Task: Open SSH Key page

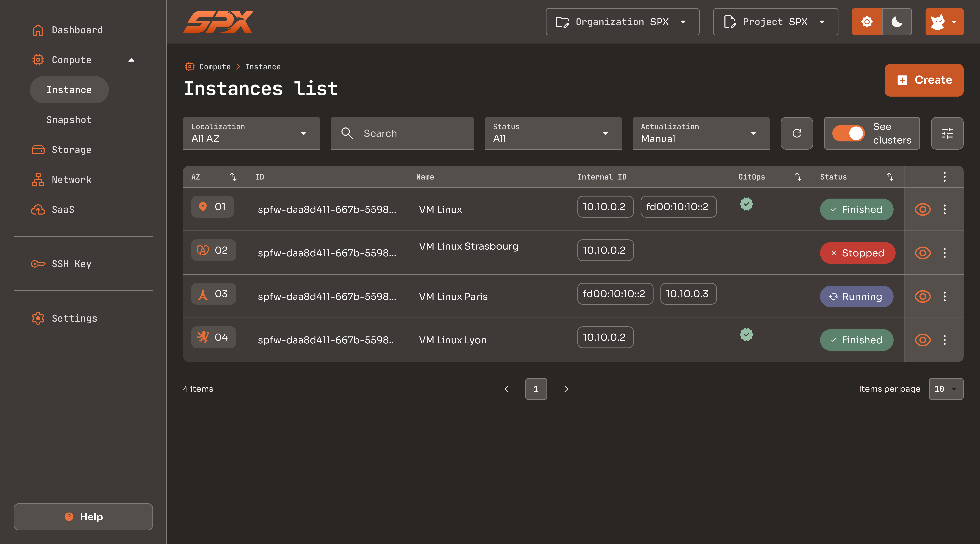Action: pos(71,264)
